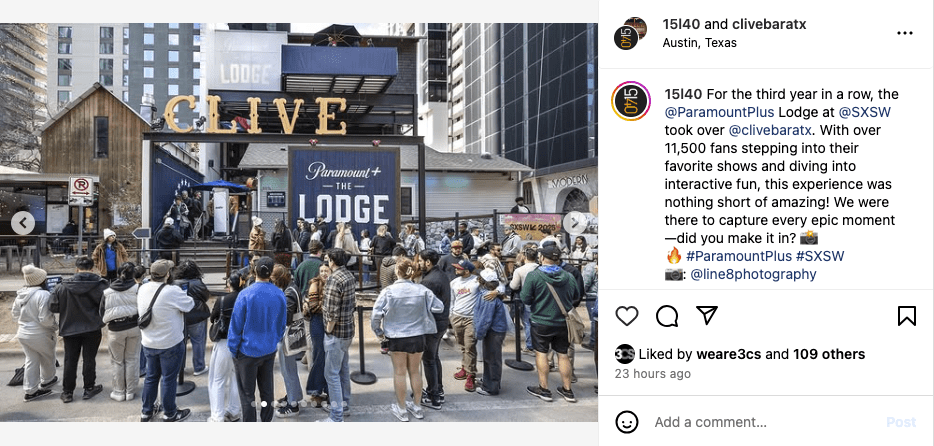Share the post via paper plane icon
Image resolution: width=934 pixels, height=446 pixels.
coord(706,316)
